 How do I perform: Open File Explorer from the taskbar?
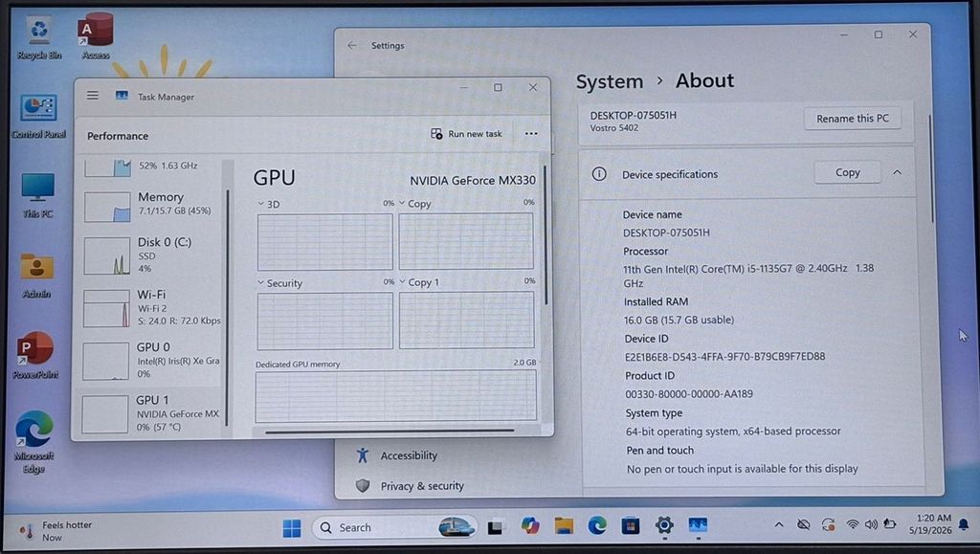[564, 526]
